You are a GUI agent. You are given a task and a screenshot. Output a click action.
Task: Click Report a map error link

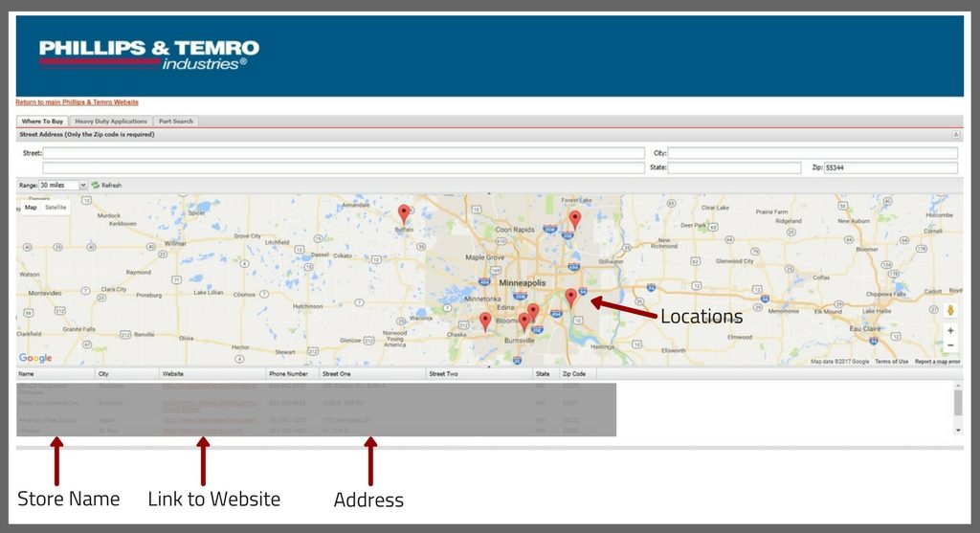(938, 362)
